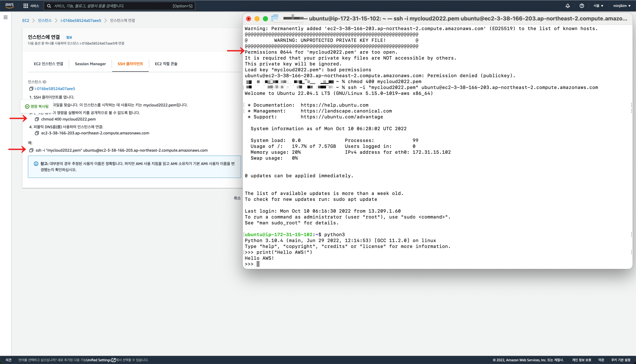Open the minjikim account dropdown
636x364 pixels.
[622, 6]
